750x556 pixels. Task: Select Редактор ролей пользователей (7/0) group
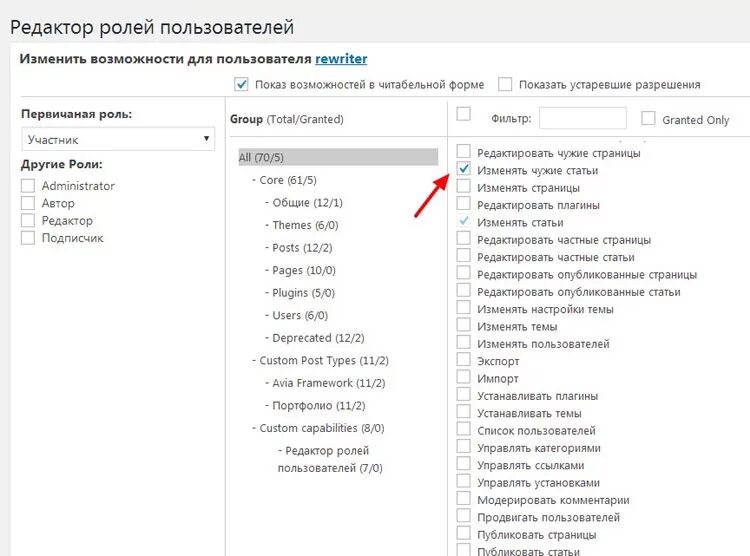click(x=330, y=459)
